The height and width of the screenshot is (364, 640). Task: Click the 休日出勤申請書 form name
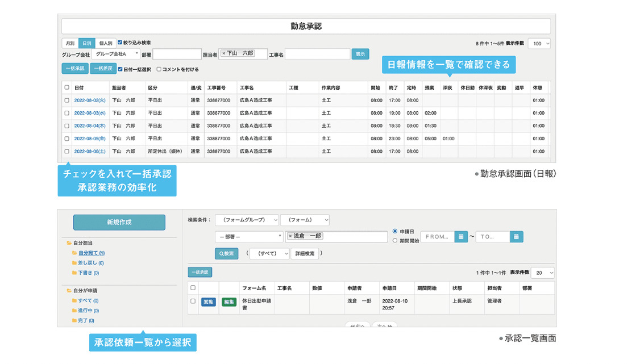[x=257, y=304]
